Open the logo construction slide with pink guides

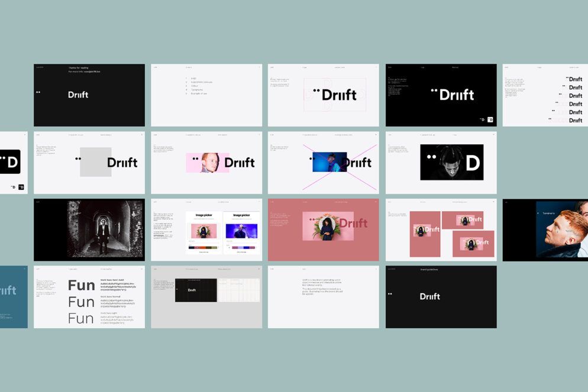pos(323,95)
